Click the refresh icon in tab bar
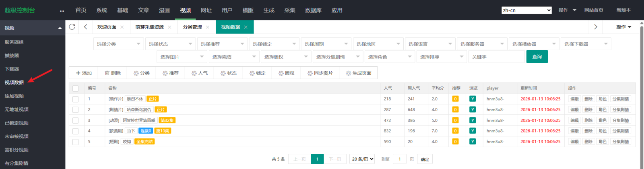This screenshot has height=169, width=644. pyautogui.click(x=72, y=27)
